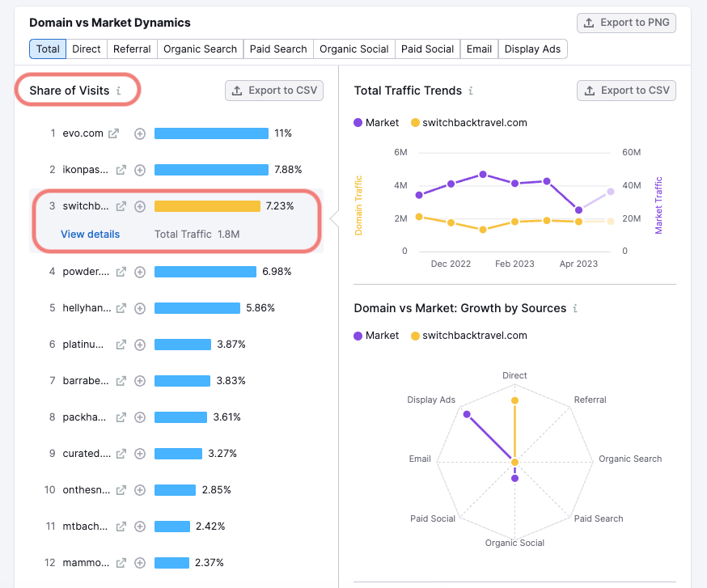Export Total Traffic Trends to CSV
707x588 pixels.
(x=626, y=91)
